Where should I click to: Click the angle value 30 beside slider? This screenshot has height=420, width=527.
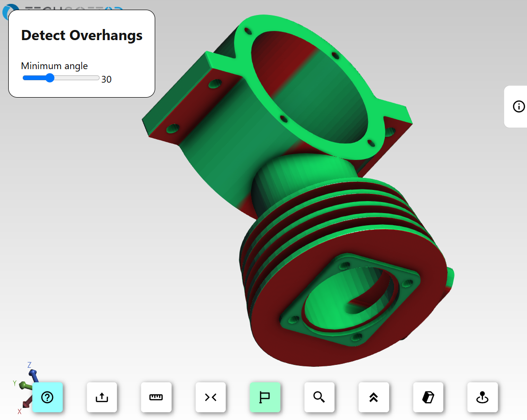106,79
